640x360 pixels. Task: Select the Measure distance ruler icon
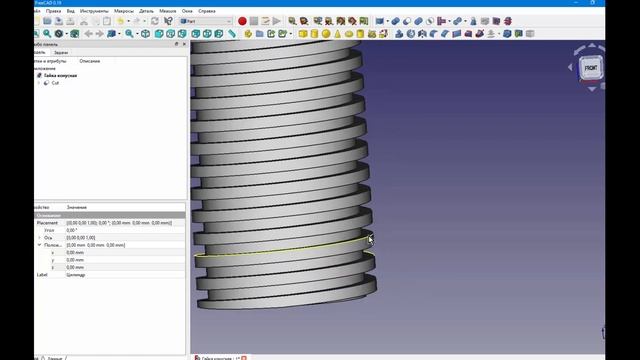pos(232,34)
